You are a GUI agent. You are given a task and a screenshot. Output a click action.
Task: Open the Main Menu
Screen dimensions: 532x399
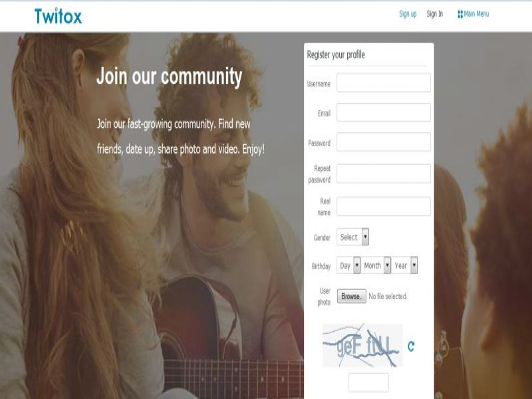pyautogui.click(x=473, y=14)
